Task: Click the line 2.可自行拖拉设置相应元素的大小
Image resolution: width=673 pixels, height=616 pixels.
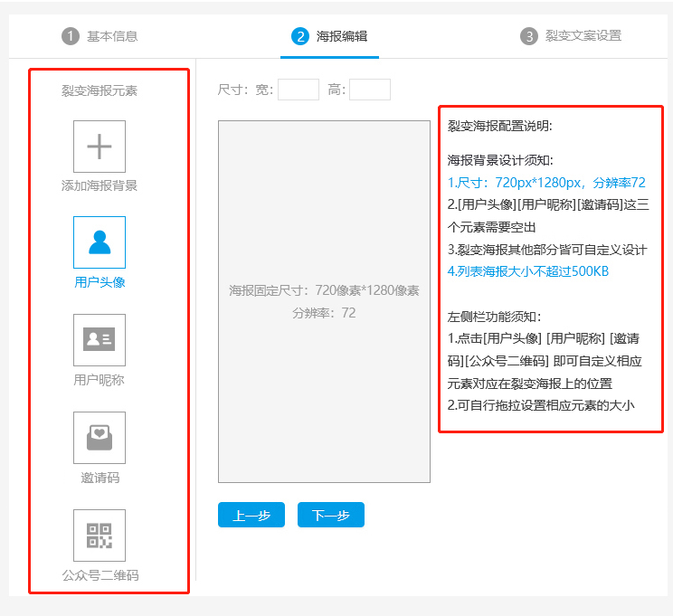Action: (x=541, y=405)
